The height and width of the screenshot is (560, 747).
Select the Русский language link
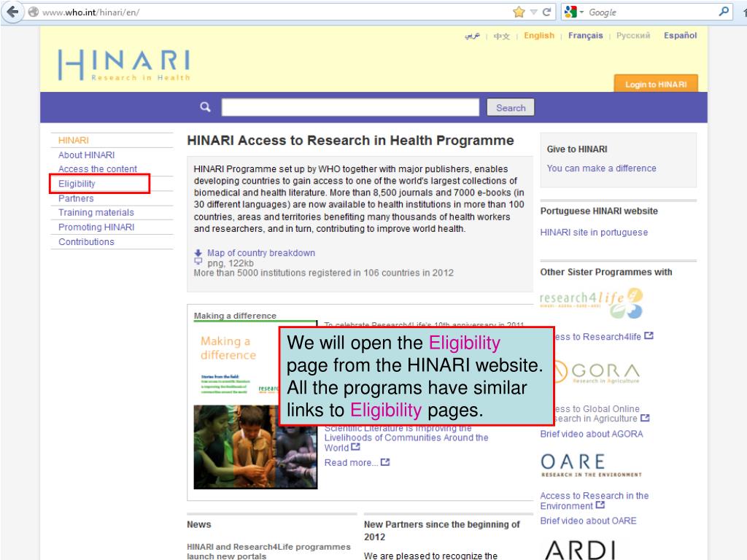click(632, 36)
